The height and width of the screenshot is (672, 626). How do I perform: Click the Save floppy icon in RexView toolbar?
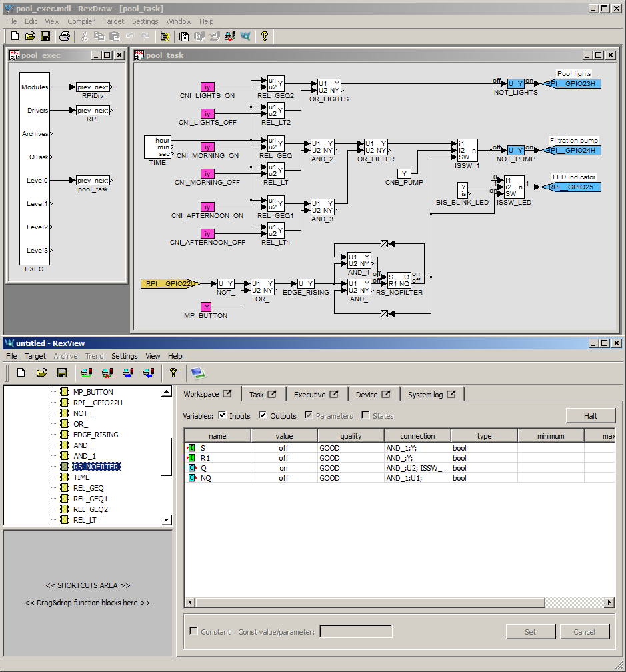coord(62,373)
